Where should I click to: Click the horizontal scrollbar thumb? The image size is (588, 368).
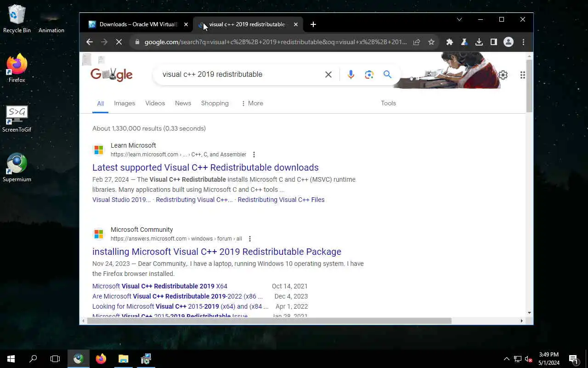[269, 321]
